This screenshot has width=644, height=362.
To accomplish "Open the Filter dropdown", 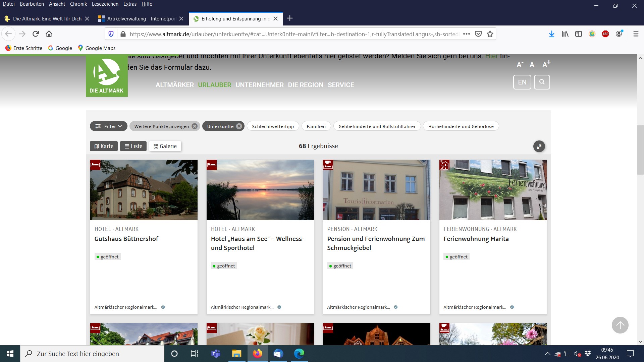I will (x=108, y=126).
